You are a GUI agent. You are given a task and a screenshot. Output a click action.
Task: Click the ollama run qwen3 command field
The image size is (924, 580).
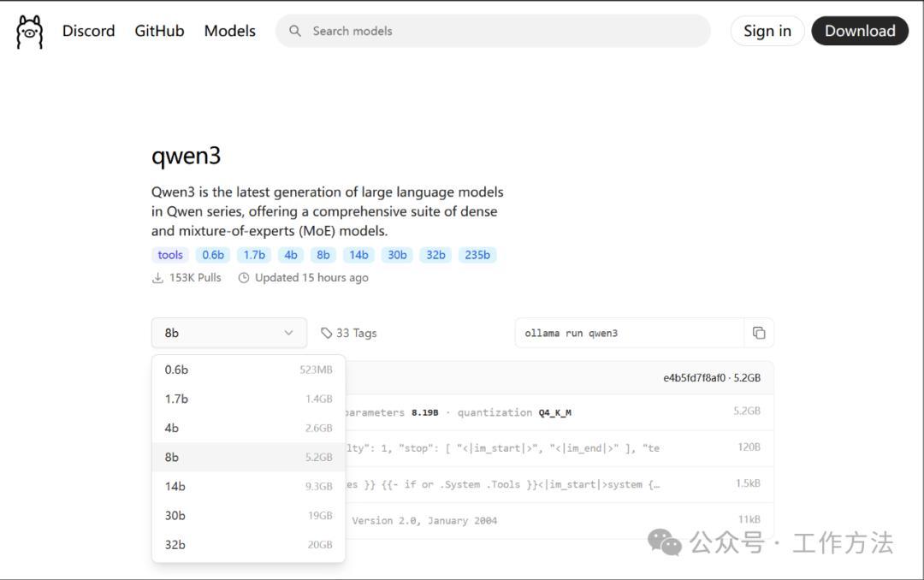point(630,333)
